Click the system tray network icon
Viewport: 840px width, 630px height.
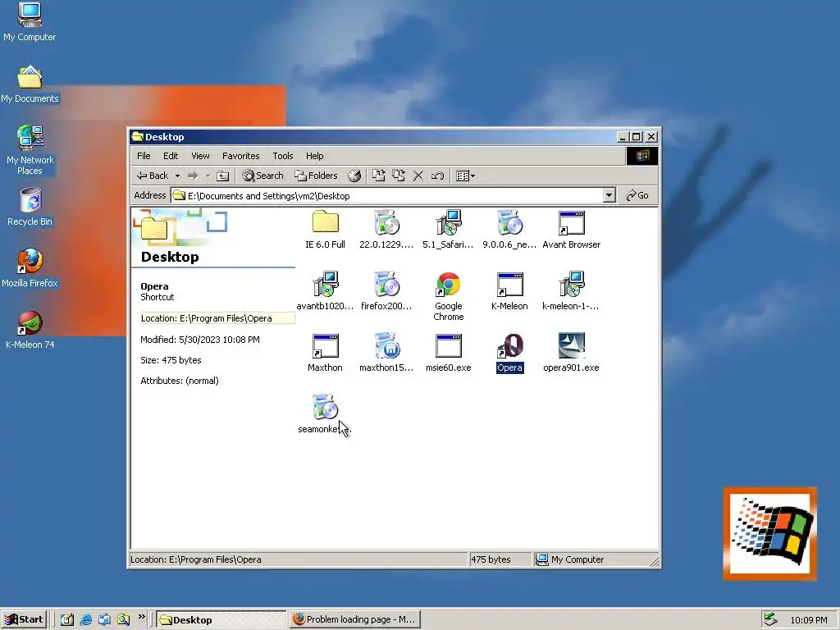coord(770,619)
